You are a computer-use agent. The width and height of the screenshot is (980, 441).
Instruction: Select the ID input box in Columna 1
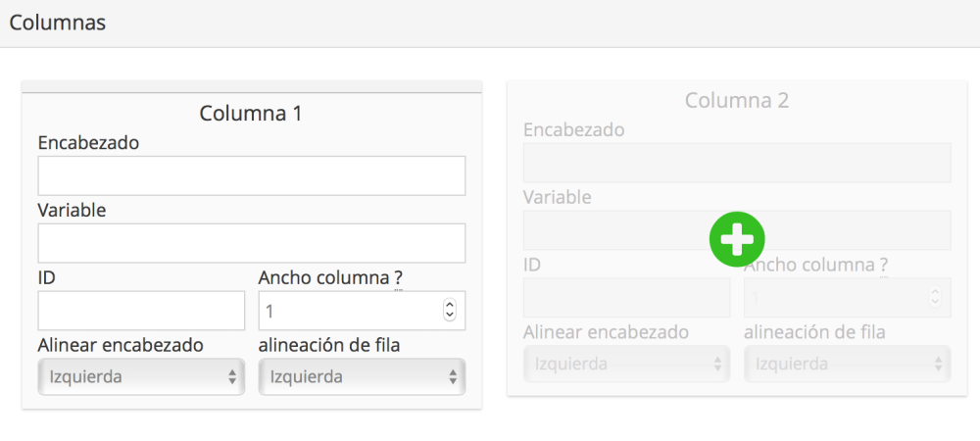(141, 310)
